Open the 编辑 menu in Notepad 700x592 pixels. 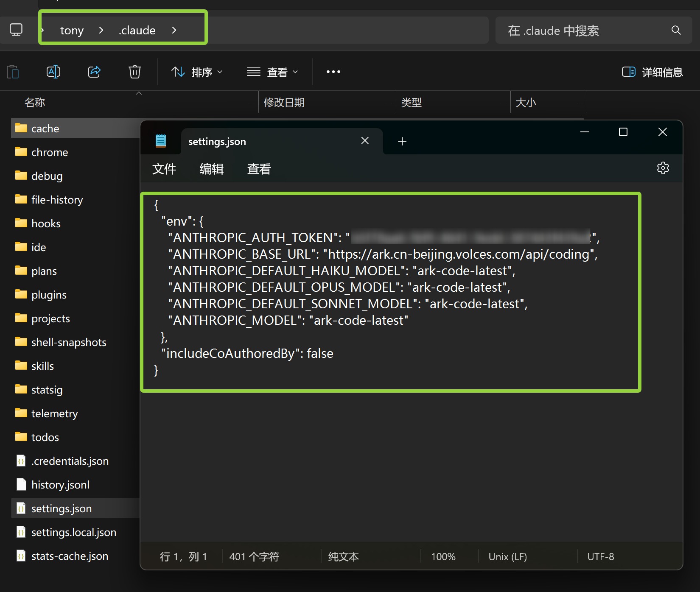[x=211, y=169]
